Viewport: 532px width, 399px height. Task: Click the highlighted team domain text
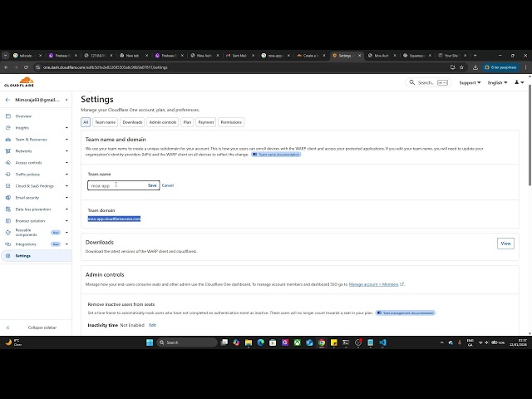114,219
